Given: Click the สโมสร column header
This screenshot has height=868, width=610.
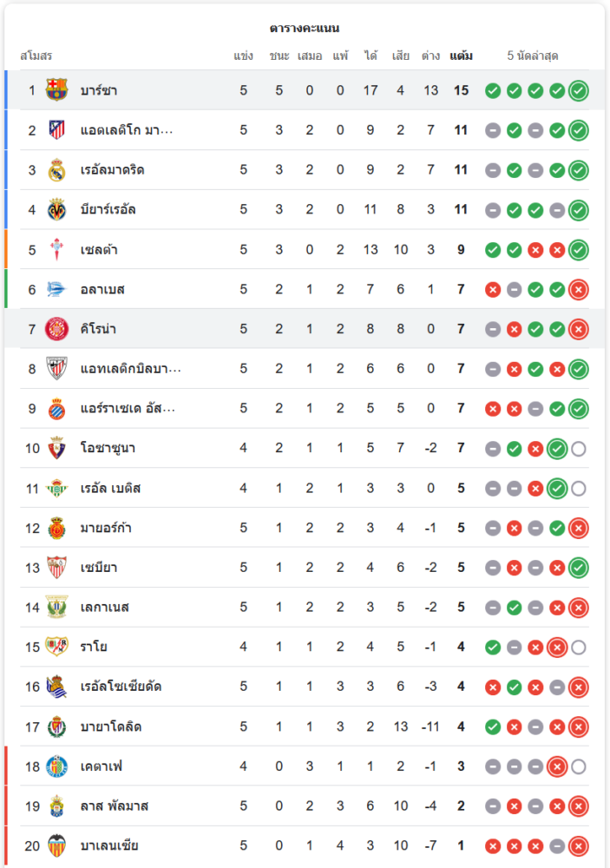Looking at the screenshot, I should (36, 56).
